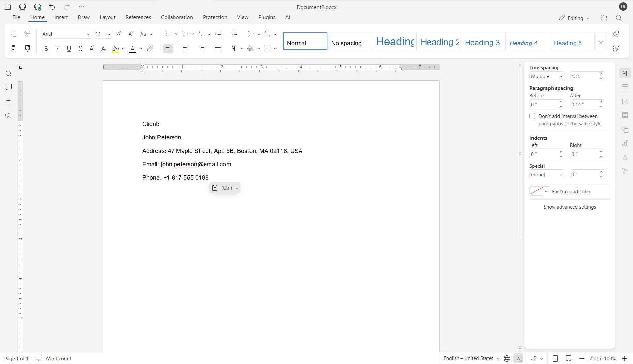Screen dimensions: 633x364
Task: Open the Comments panel
Action: (8, 87)
